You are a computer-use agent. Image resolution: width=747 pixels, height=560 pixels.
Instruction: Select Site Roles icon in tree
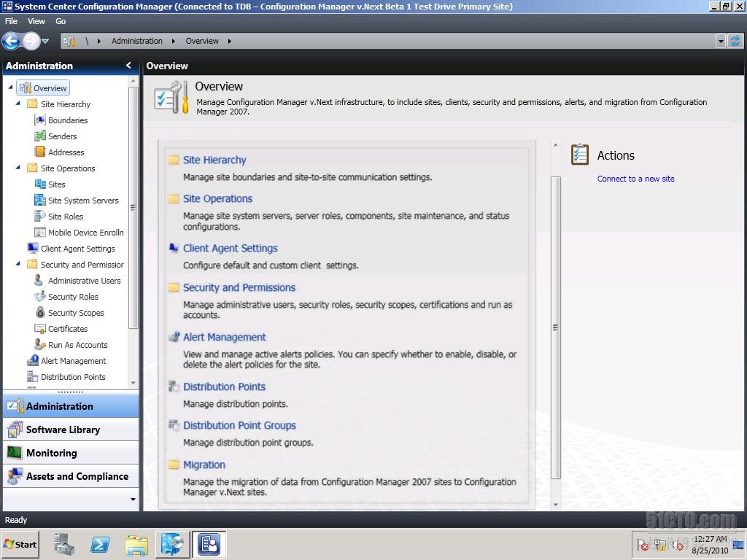(40, 216)
